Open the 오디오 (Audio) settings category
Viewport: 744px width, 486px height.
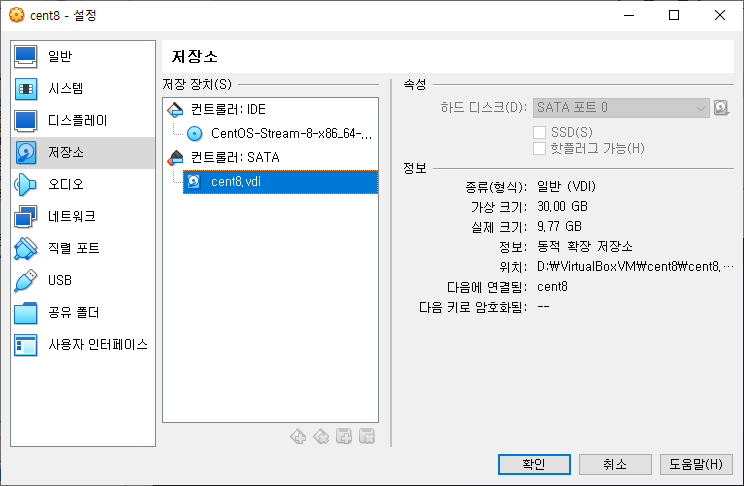pos(83,185)
